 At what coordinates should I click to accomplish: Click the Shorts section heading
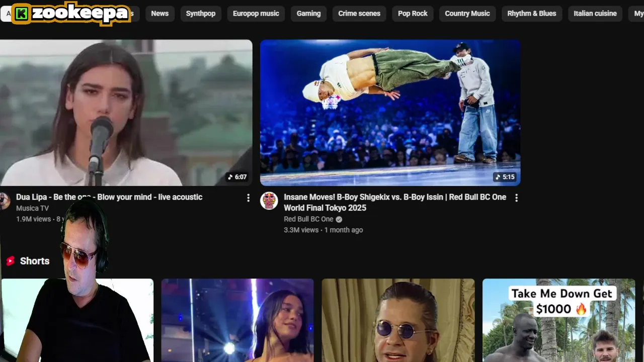click(x=35, y=261)
